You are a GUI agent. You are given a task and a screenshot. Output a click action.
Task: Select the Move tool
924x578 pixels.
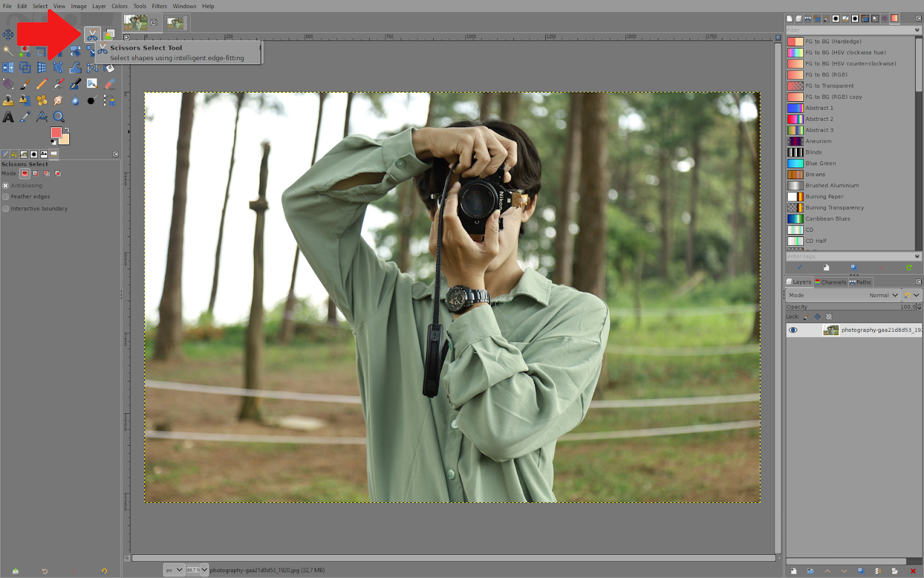[8, 35]
